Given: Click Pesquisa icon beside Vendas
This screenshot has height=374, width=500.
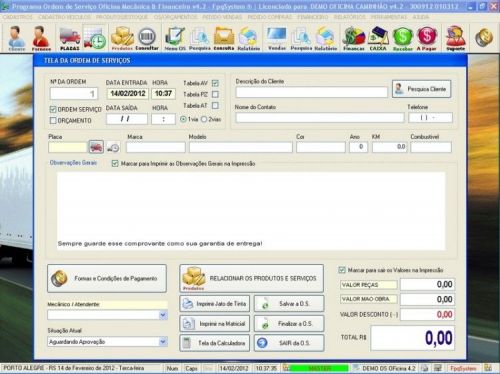Looking at the screenshot, I should coord(301,39).
